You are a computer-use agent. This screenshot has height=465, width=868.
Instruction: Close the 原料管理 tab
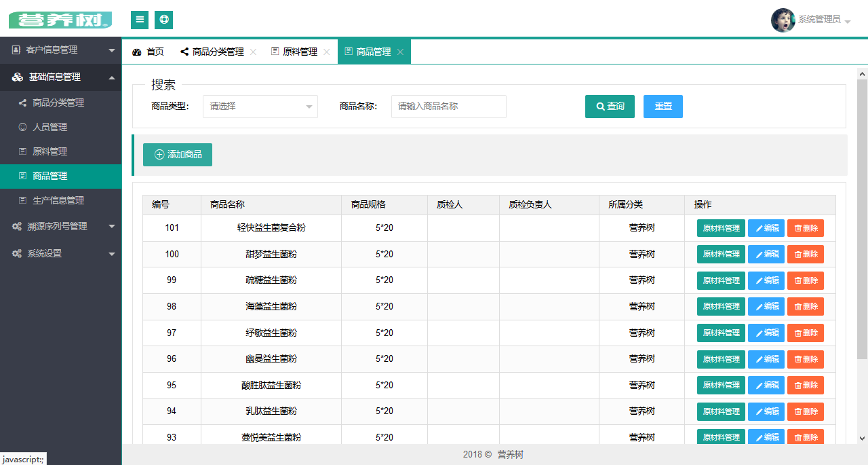[x=327, y=52]
